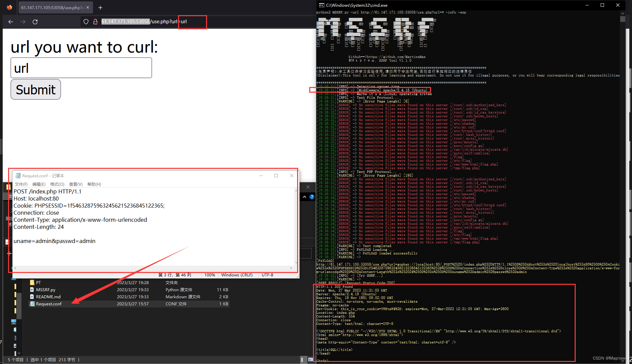Click the crossed padlock security icon
The width and height of the screenshot is (632, 364).
(95, 21)
